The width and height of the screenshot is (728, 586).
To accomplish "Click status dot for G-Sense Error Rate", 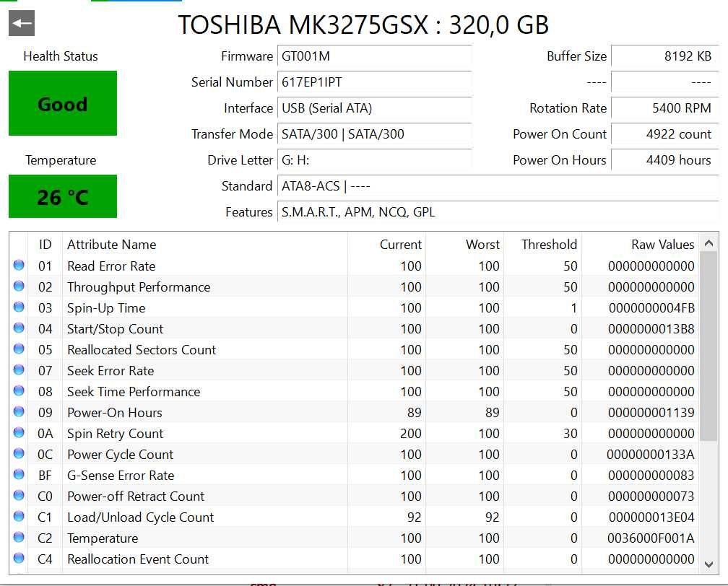I will pos(19,474).
